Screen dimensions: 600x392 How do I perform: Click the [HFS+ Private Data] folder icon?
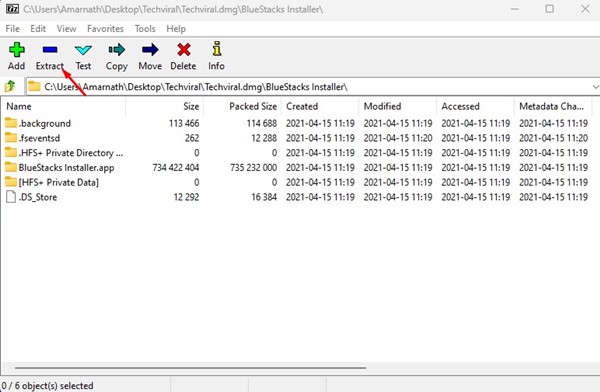click(11, 182)
